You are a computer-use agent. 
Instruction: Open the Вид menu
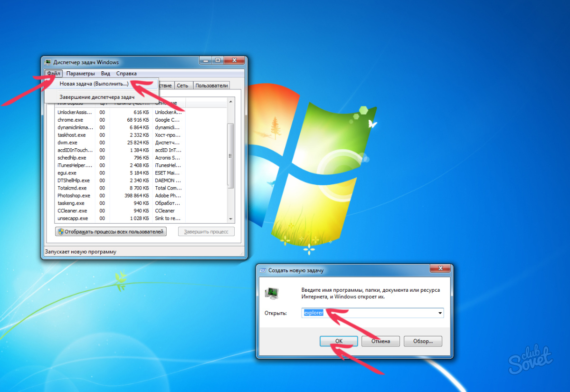tap(105, 74)
